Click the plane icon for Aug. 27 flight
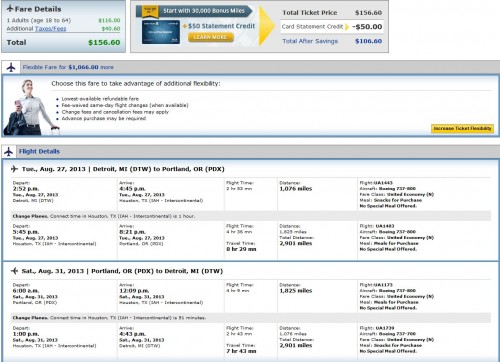 [x=14, y=169]
